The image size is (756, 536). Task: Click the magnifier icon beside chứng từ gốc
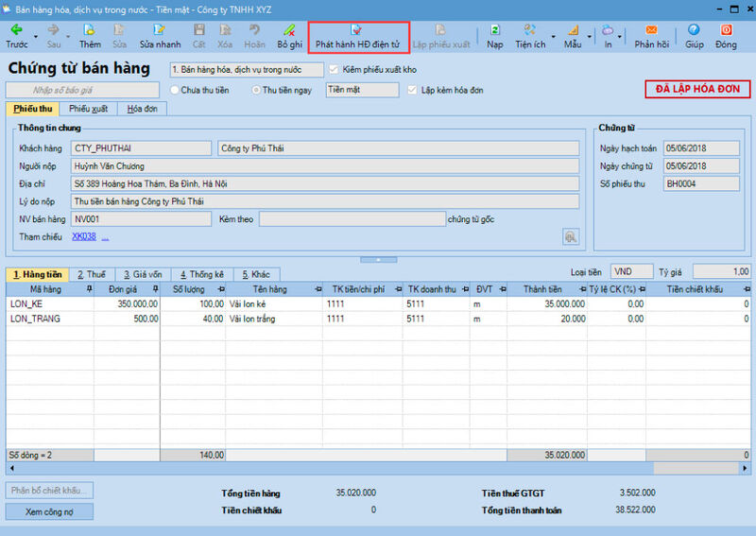tap(571, 236)
